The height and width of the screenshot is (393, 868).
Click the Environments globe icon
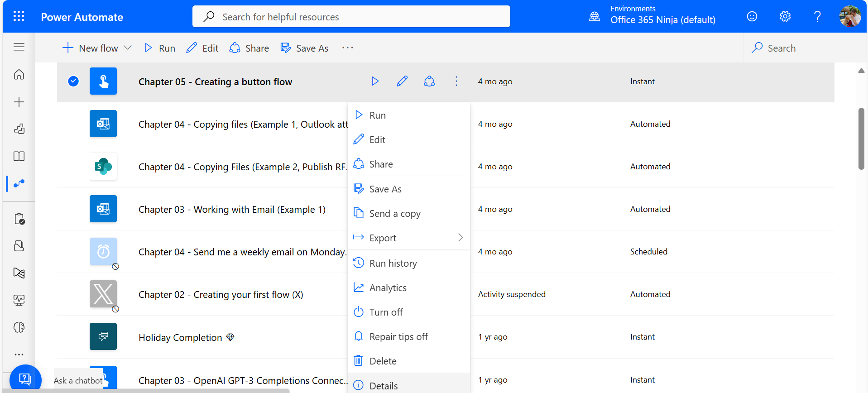pos(595,17)
